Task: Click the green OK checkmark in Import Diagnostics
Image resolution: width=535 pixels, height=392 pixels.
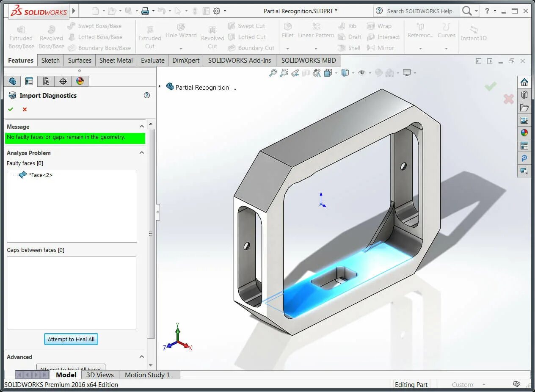Action: pos(11,109)
